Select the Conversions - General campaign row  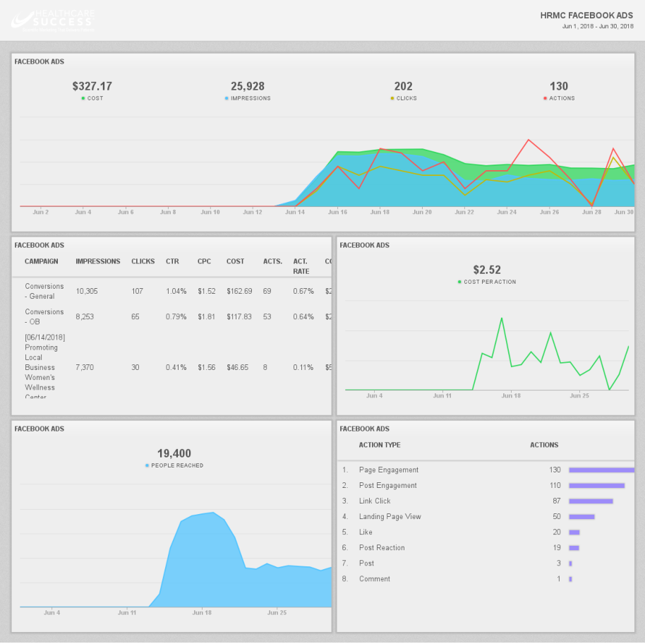pyautogui.click(x=171, y=292)
